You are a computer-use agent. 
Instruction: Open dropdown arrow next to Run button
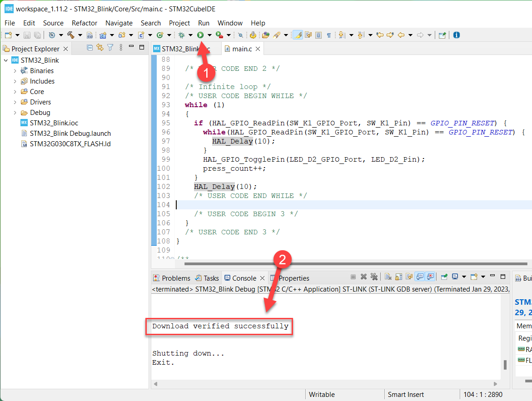pyautogui.click(x=210, y=35)
